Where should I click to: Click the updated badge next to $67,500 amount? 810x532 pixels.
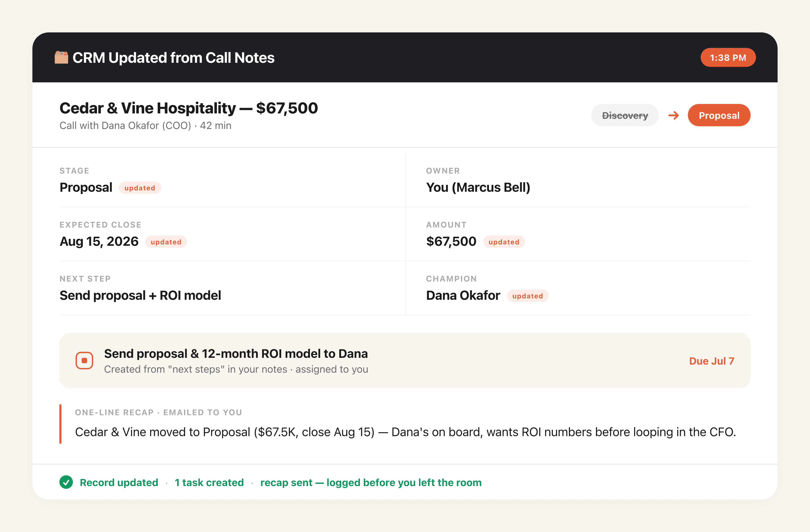tap(504, 242)
